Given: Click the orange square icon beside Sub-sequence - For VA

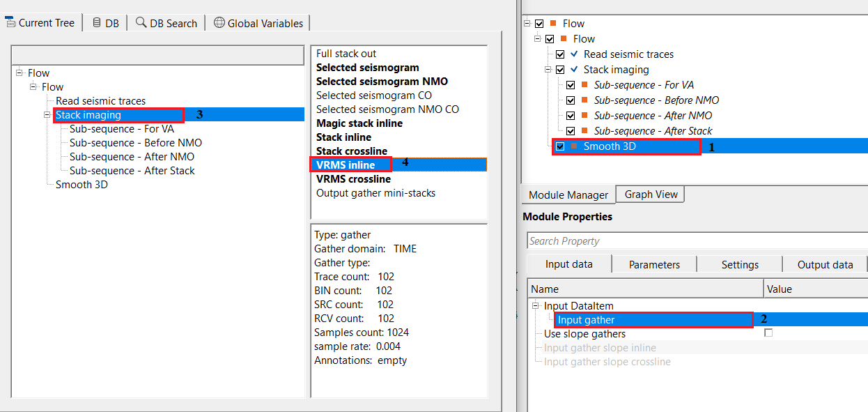Looking at the screenshot, I should [x=584, y=84].
